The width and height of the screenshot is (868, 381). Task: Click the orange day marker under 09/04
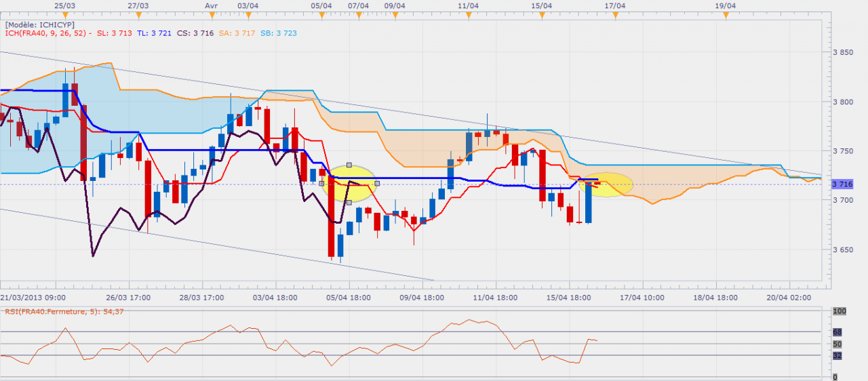coord(395,14)
